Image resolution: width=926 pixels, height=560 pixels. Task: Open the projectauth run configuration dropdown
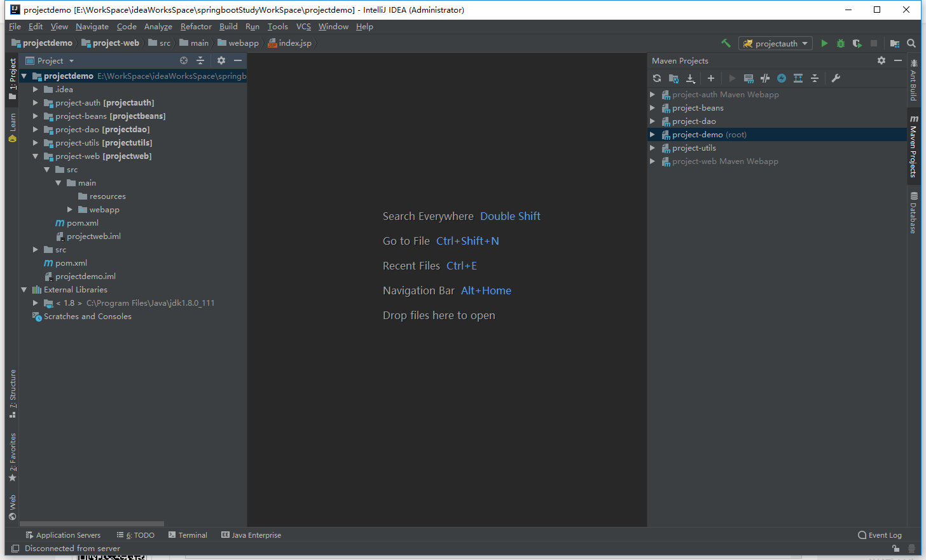coord(775,43)
